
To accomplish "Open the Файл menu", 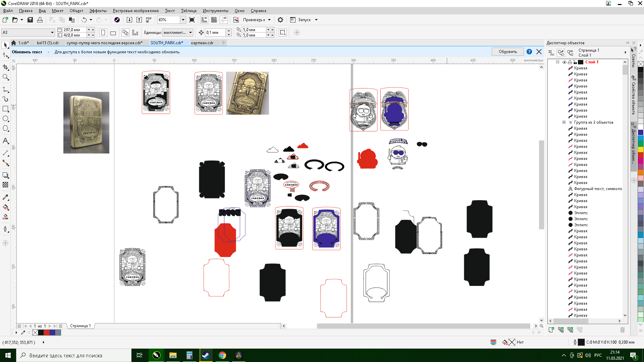I will tap(8, 11).
